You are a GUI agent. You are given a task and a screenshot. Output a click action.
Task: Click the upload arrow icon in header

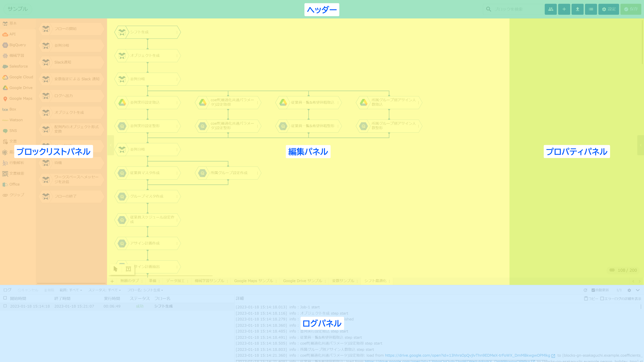click(577, 9)
